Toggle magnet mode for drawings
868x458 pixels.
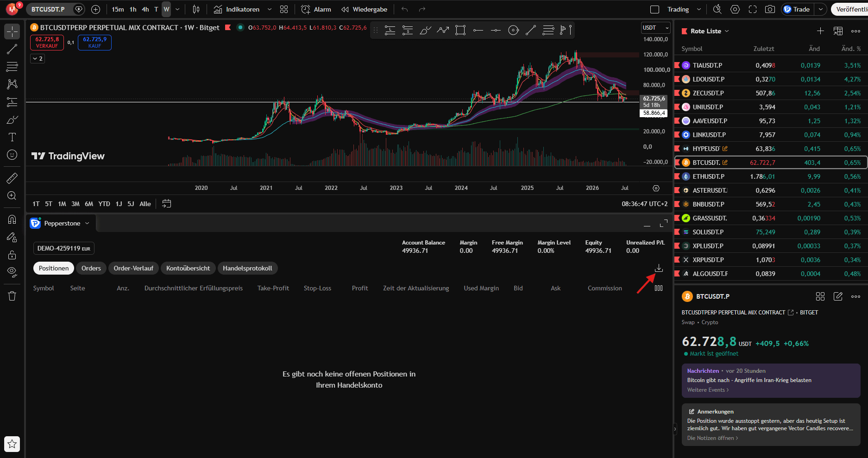12,220
